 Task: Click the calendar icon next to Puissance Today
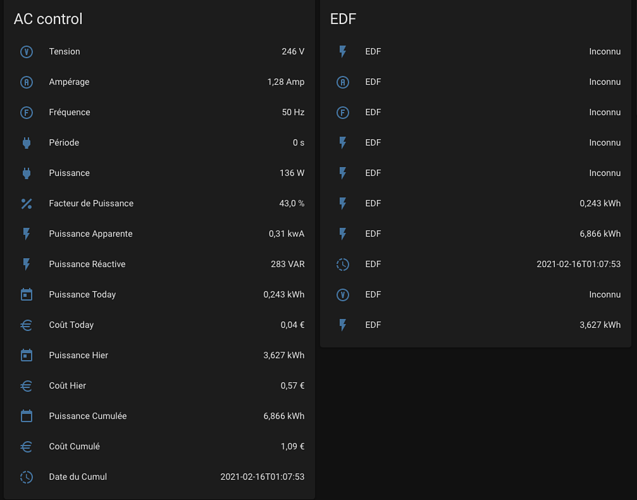(26, 295)
